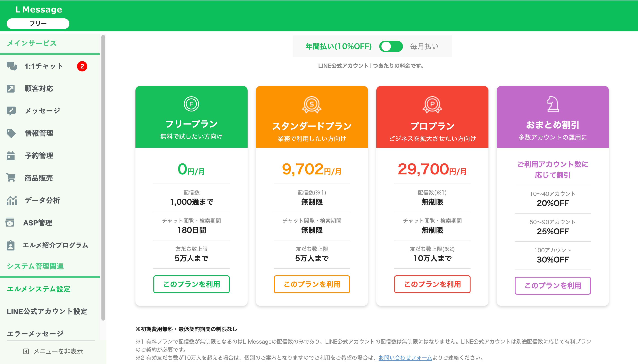Click the reservation calendar icon
This screenshot has height=364, width=638.
pyautogui.click(x=11, y=156)
